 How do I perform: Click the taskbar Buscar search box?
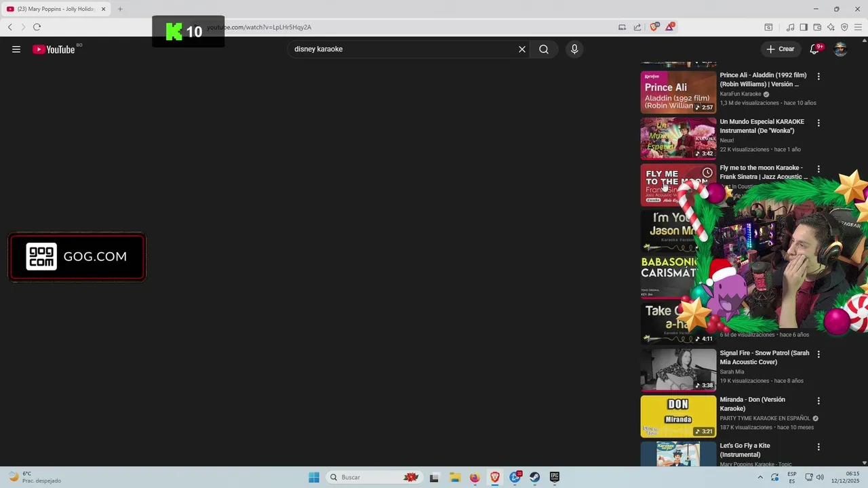374,477
